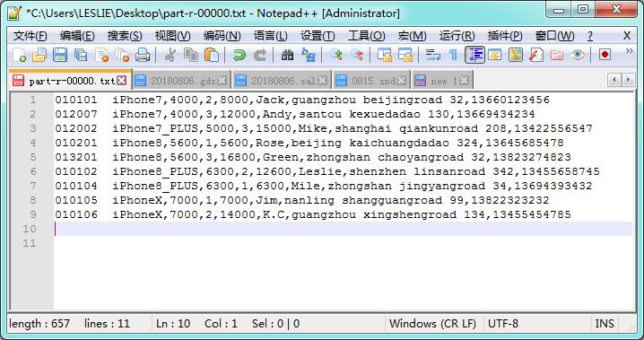Toggle synchronized vertical scrolling
The image size is (644, 340).
(x=385, y=55)
